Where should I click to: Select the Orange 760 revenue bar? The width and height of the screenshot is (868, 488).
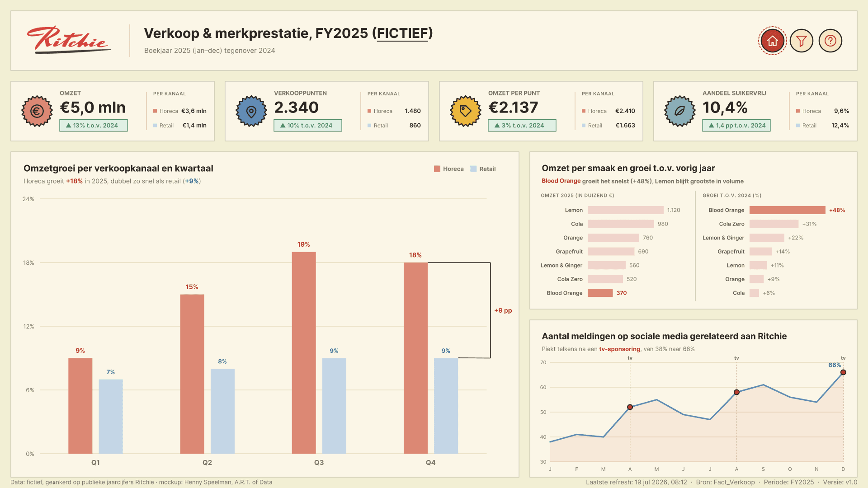pyautogui.click(x=613, y=238)
